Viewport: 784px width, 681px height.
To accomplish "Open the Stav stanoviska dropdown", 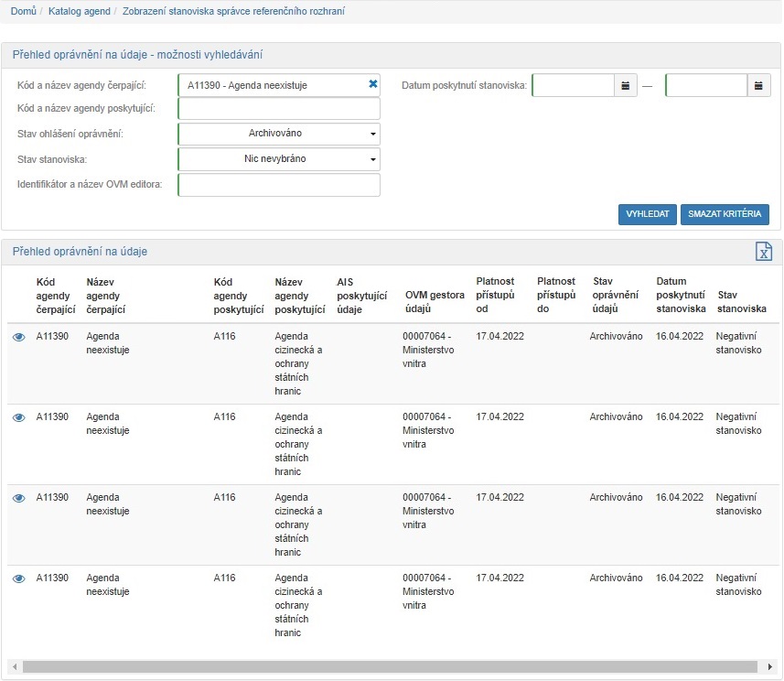I will 279,159.
